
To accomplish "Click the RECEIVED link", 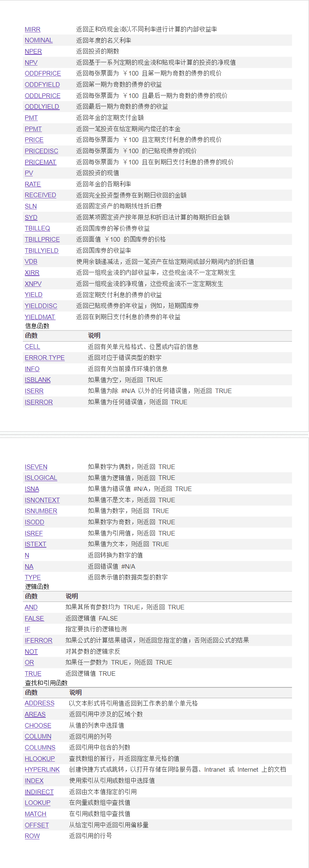I will click(40, 195).
